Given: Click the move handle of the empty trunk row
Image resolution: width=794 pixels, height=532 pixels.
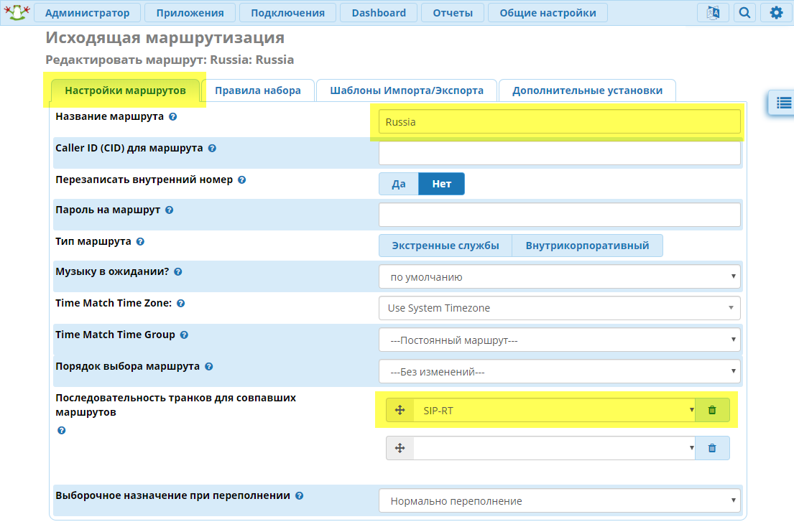Looking at the screenshot, I should [x=400, y=448].
